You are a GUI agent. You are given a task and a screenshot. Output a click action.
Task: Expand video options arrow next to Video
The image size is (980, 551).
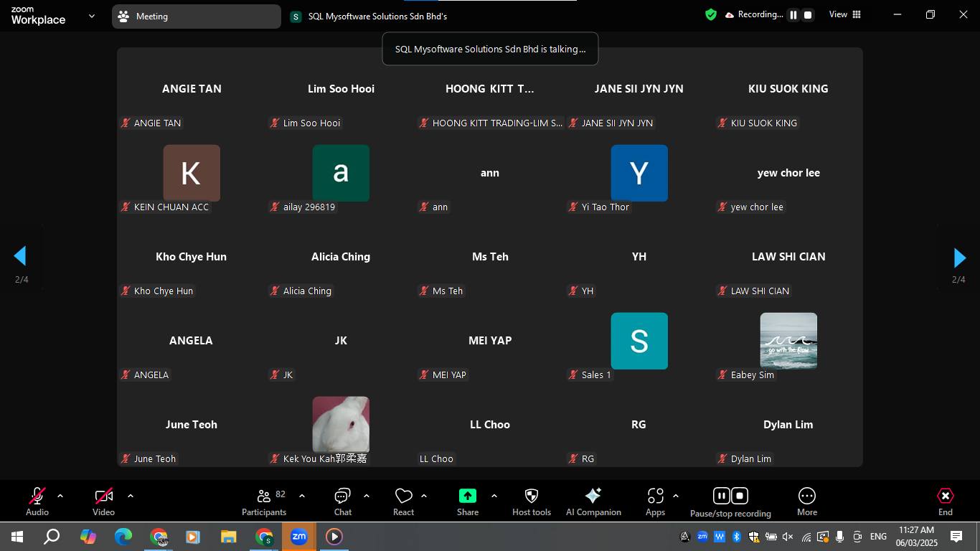131,496
